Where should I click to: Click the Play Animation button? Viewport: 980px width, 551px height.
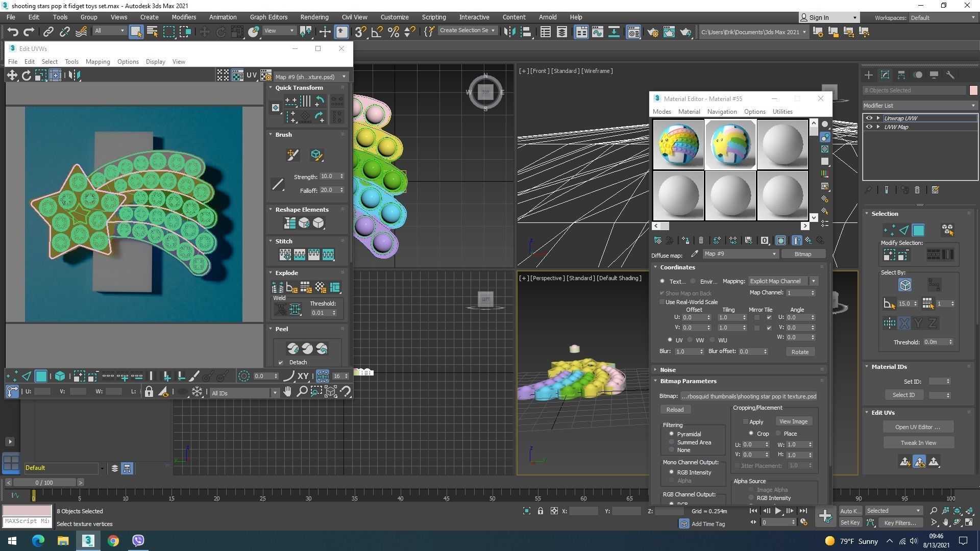pos(778,511)
